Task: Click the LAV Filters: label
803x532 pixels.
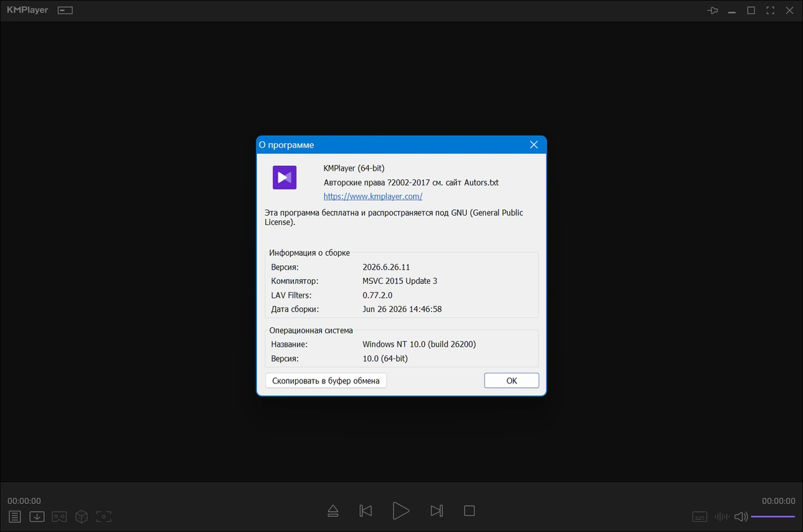Action: click(x=291, y=295)
